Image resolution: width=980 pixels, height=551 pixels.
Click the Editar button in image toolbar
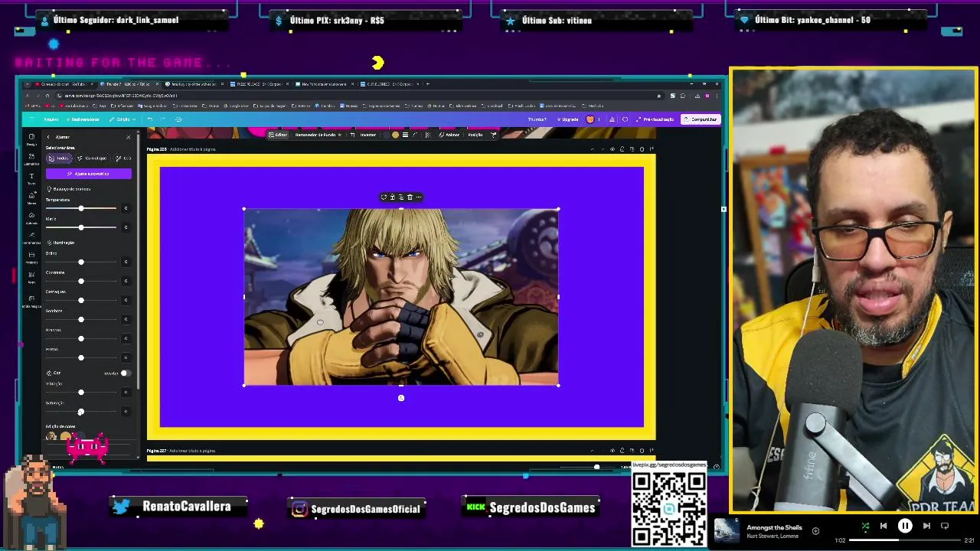point(278,135)
